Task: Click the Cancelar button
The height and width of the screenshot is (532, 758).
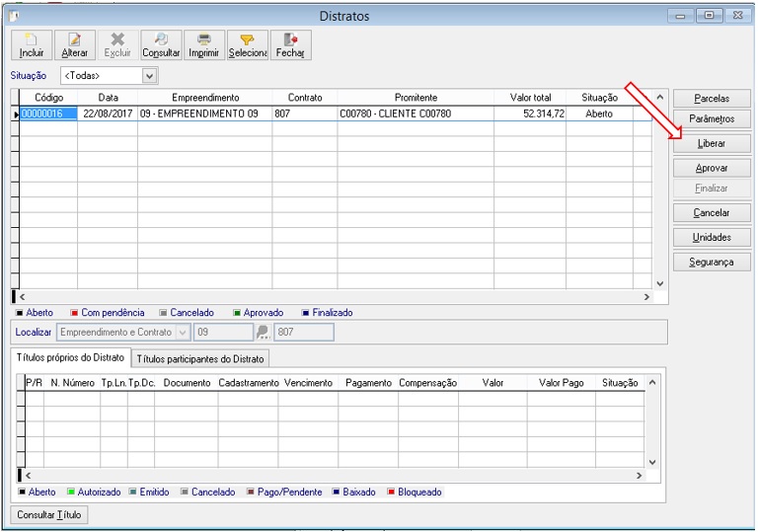Action: click(x=712, y=212)
